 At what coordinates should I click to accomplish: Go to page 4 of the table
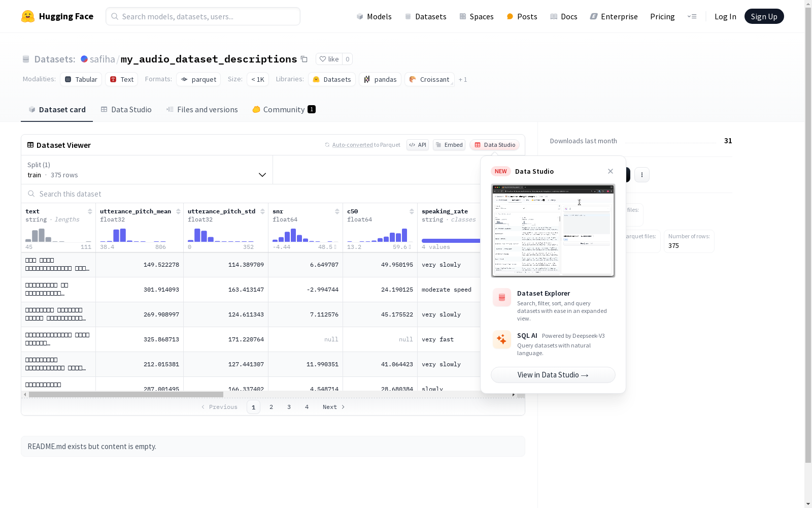307,407
